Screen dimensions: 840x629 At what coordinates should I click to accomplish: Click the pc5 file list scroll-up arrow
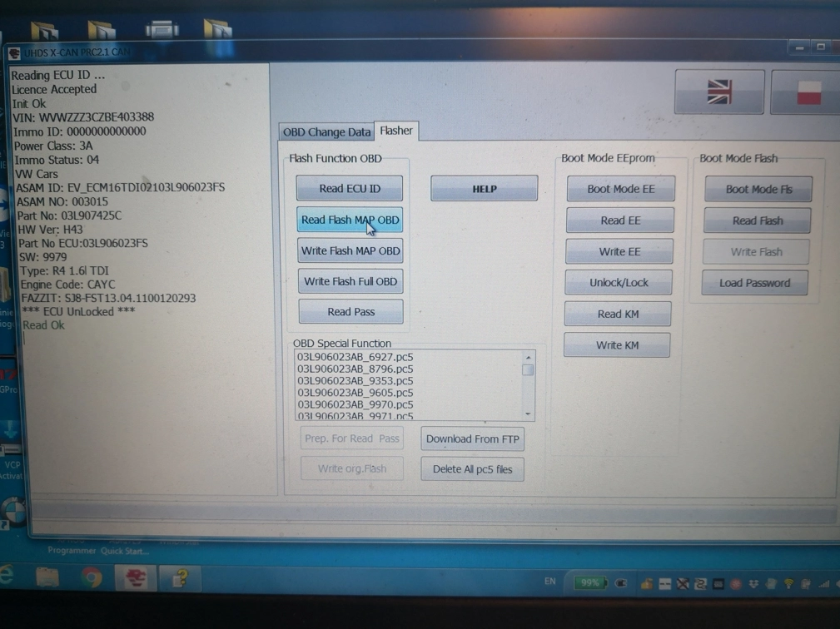528,357
